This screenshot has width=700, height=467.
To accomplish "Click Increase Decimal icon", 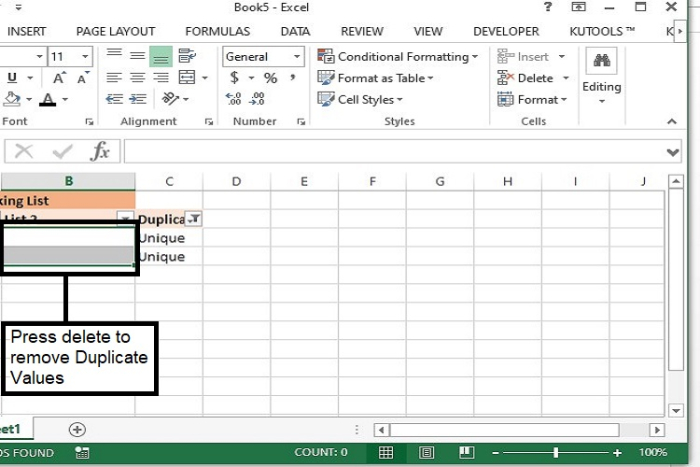I will [233, 99].
